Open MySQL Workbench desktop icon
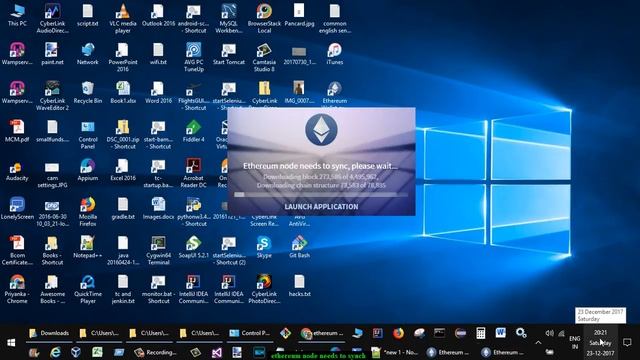This screenshot has width=640, height=360. coord(229,18)
